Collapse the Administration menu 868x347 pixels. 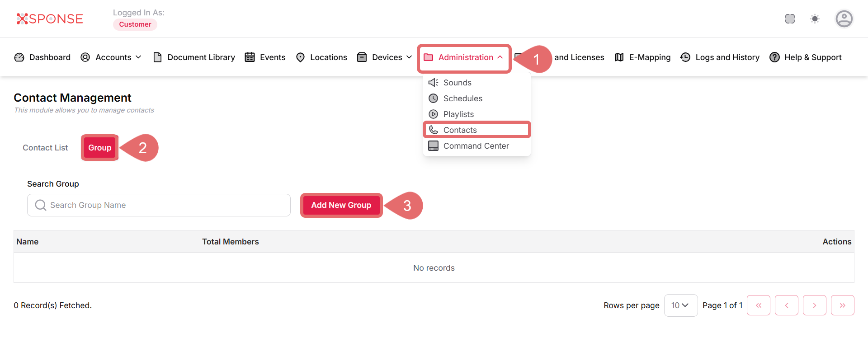click(464, 57)
